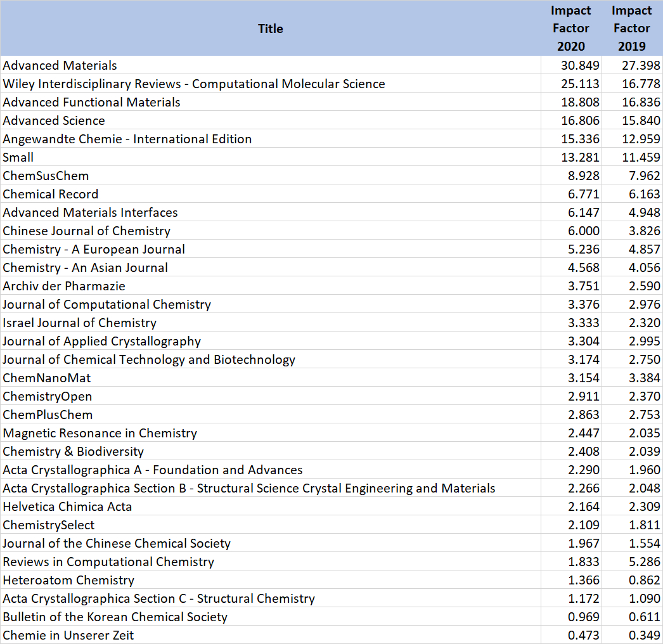Select Journal of Computational Chemistry cell
Viewport: 663px width, 644px height.
107,304
